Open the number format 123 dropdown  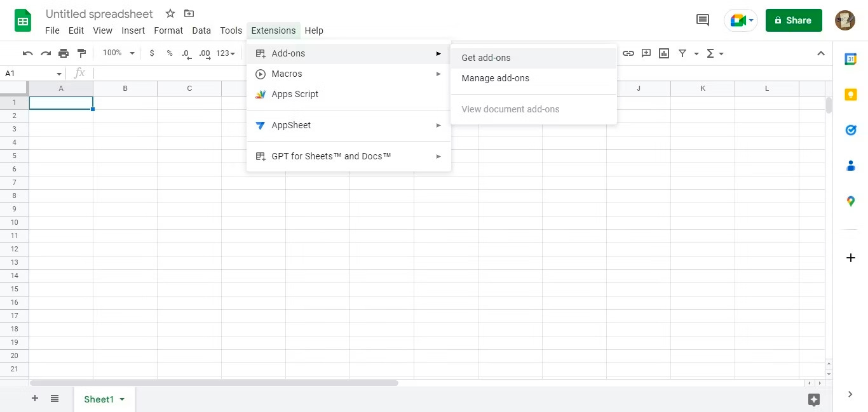point(226,53)
